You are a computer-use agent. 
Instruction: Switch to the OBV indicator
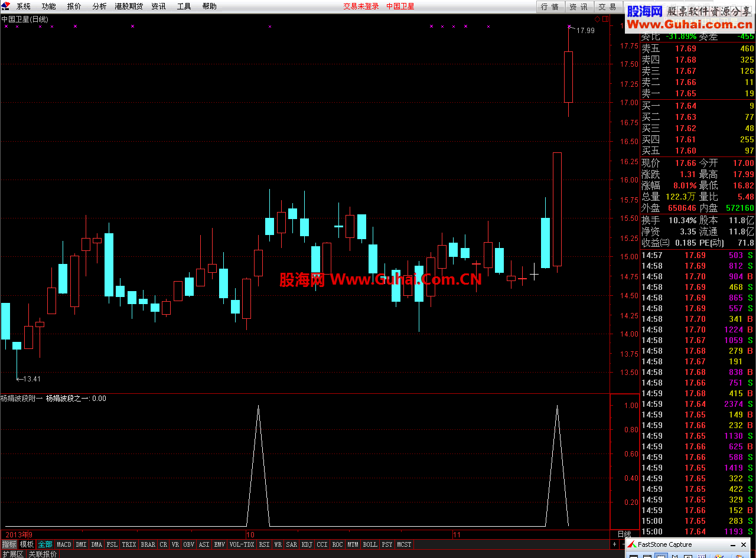click(x=189, y=544)
